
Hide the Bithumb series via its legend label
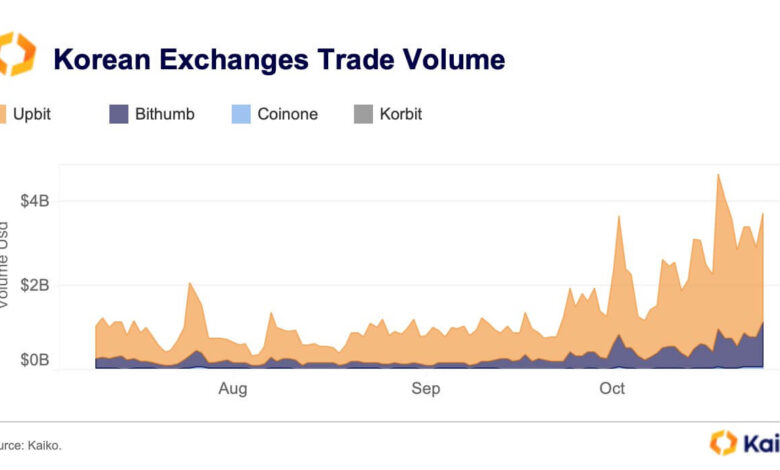coord(164,114)
